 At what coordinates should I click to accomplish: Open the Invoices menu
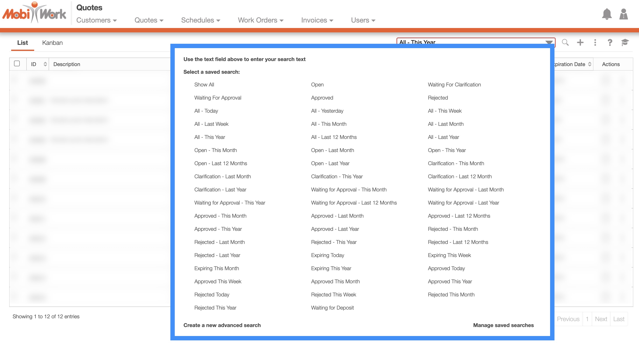click(317, 20)
